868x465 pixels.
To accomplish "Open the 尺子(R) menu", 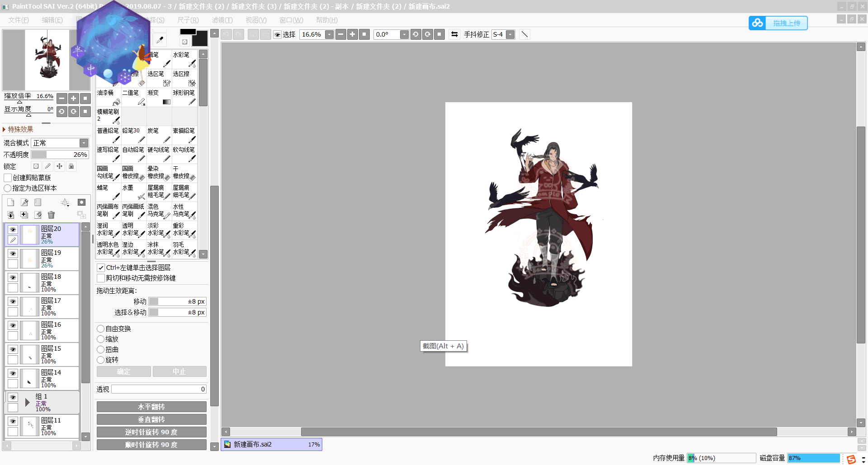I will pos(188,20).
